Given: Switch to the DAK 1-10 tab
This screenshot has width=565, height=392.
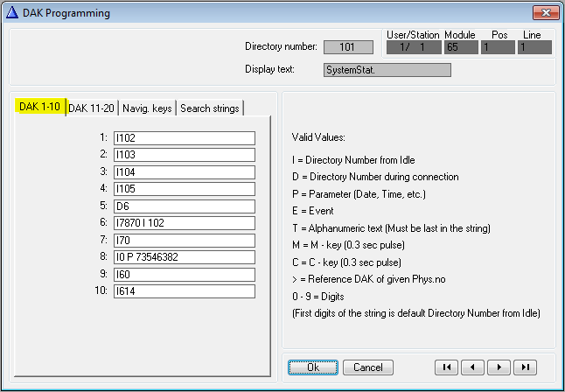Looking at the screenshot, I should coord(39,107).
